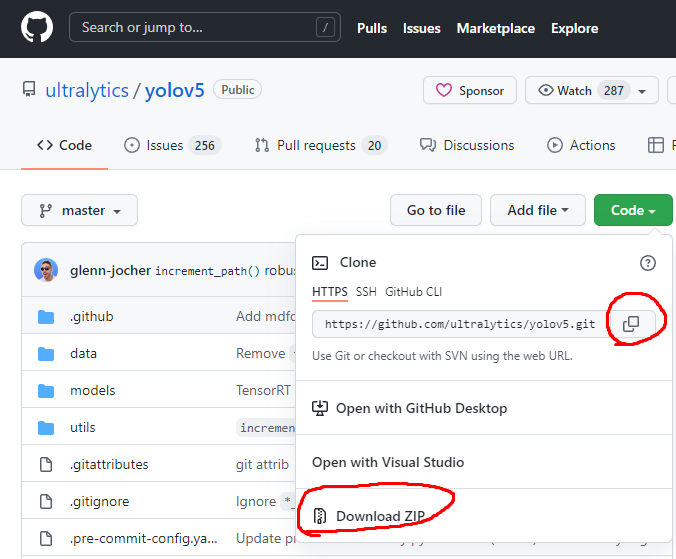This screenshot has height=559, width=676.
Task: Click the .gitattributes file icon
Action: 46,465
